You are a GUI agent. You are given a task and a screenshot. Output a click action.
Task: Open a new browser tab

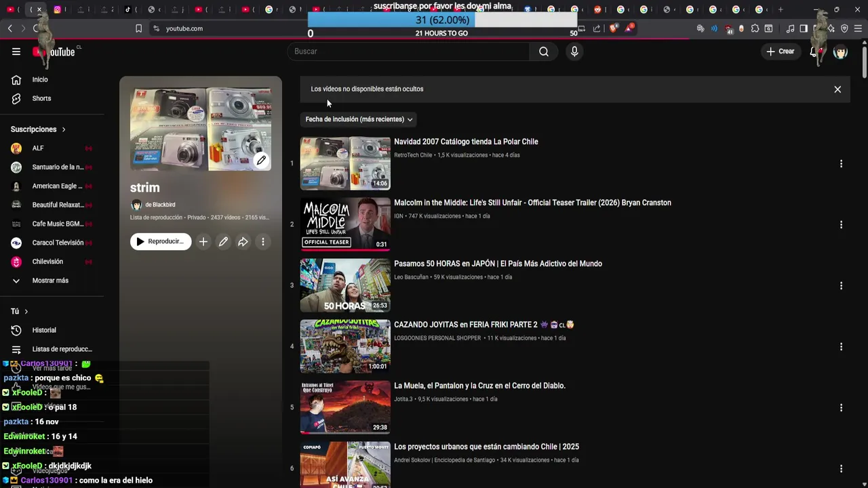click(781, 9)
